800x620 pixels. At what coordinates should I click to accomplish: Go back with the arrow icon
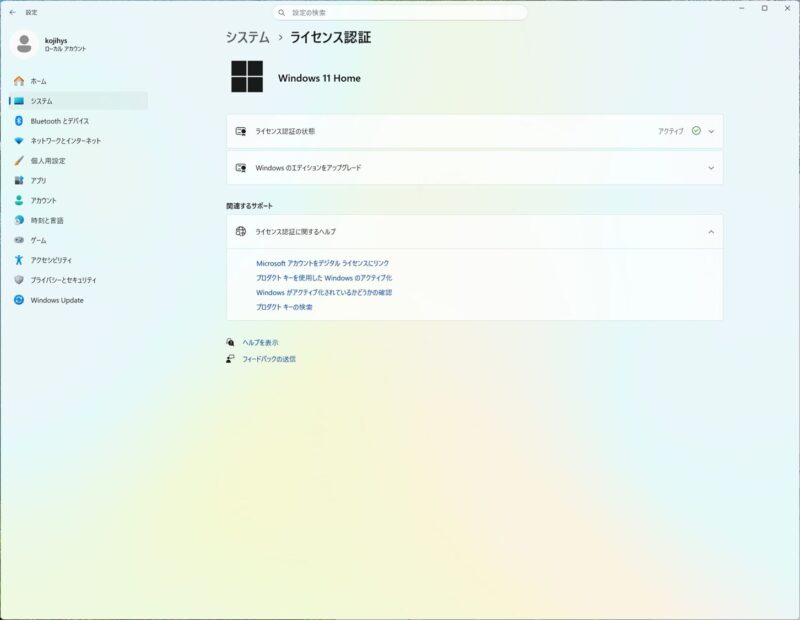[x=12, y=12]
